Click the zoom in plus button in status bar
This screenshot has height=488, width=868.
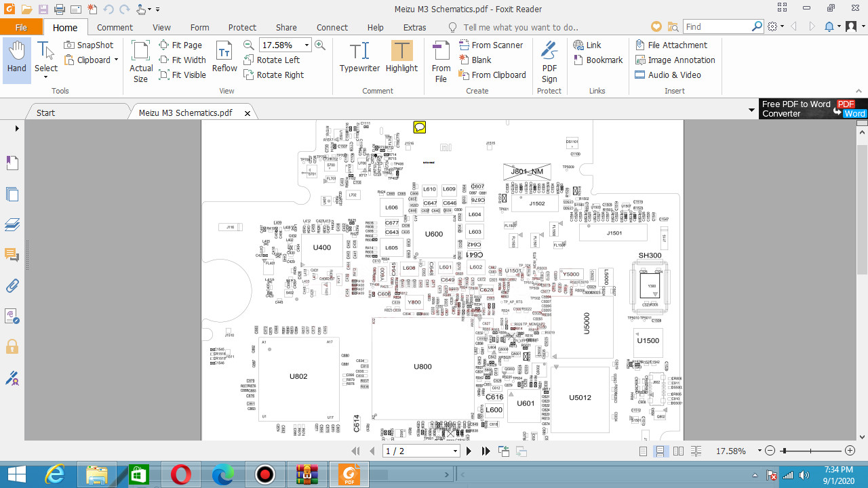850,451
